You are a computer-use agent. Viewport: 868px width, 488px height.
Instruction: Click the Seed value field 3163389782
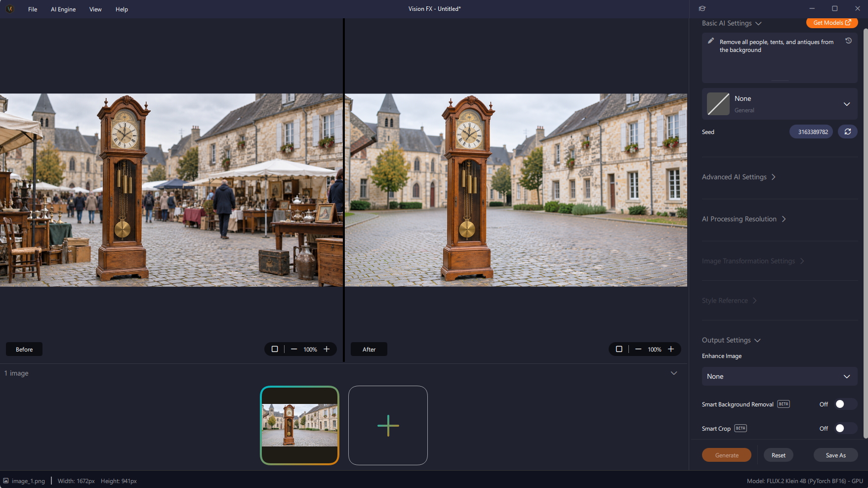click(x=811, y=132)
